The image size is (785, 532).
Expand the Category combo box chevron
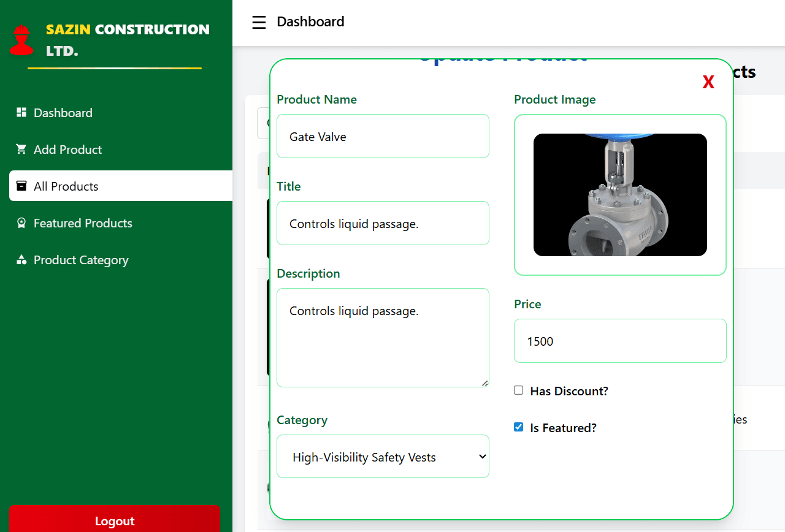481,456
